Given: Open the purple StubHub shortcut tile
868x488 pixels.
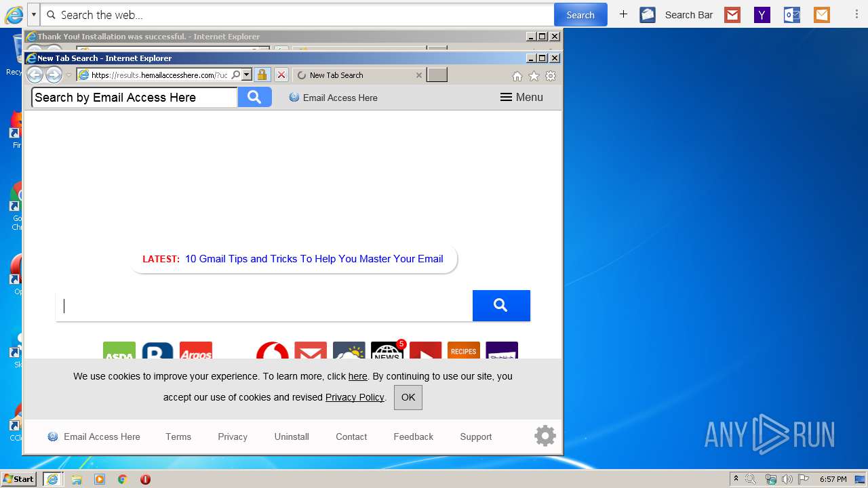Looking at the screenshot, I should pyautogui.click(x=502, y=350).
